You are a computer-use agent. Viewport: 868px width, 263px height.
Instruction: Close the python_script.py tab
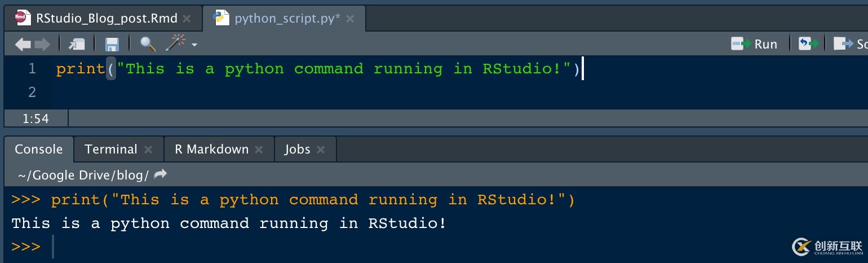coord(350,19)
